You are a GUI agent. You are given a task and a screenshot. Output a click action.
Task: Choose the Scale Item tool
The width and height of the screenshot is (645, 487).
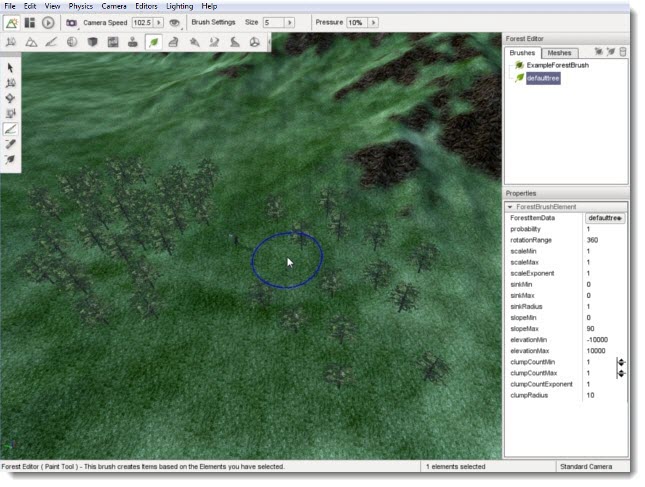[10, 113]
